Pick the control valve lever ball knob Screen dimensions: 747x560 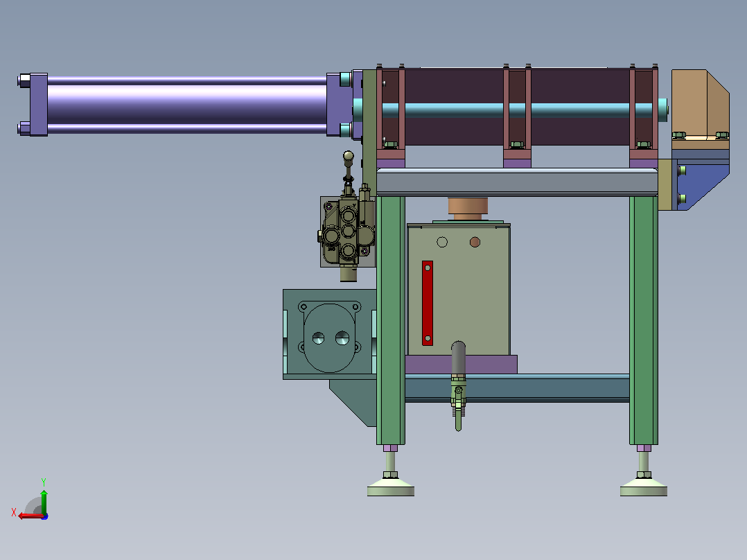(x=349, y=156)
